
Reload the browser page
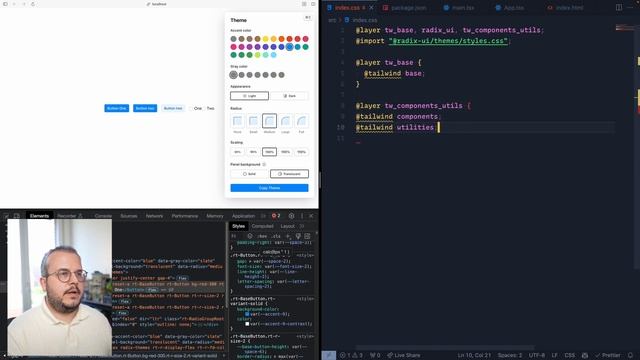pos(33,4)
